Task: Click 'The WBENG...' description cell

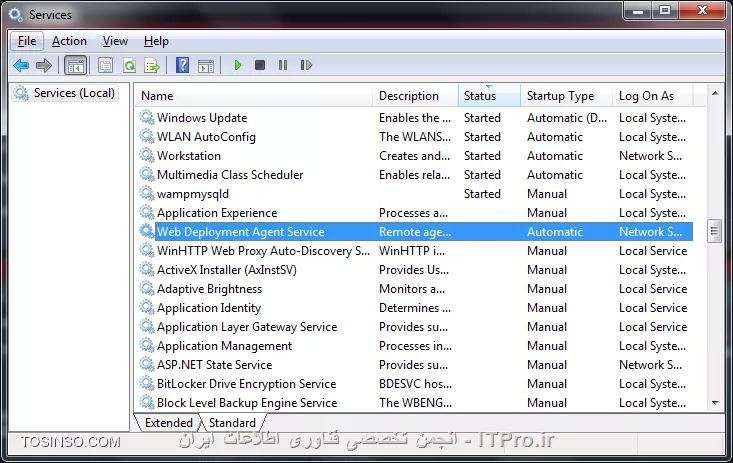Action: tap(415, 403)
